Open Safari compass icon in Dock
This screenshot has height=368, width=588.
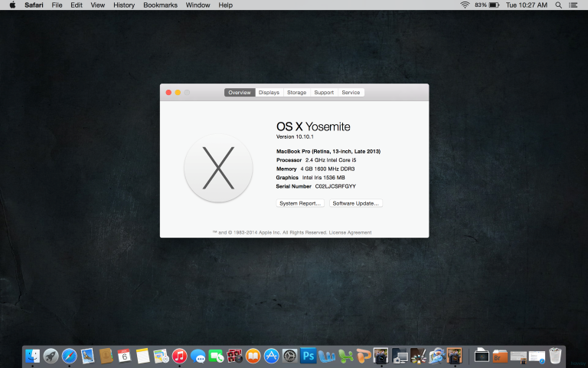click(x=70, y=356)
